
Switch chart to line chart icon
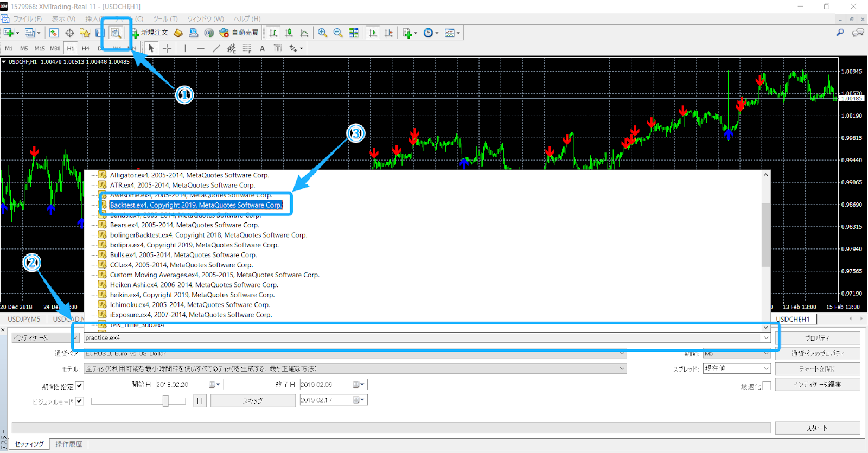click(304, 33)
